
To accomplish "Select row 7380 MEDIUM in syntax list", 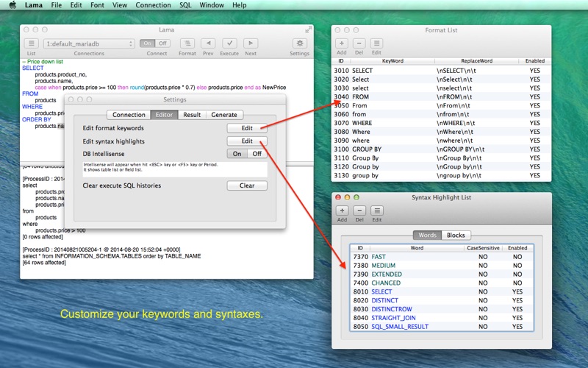I will (442, 266).
